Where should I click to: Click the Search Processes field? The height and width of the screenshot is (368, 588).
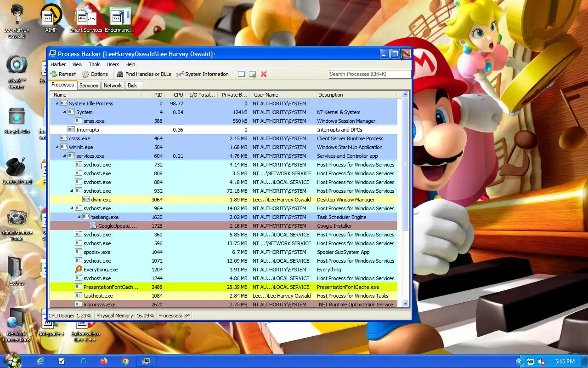coord(370,74)
